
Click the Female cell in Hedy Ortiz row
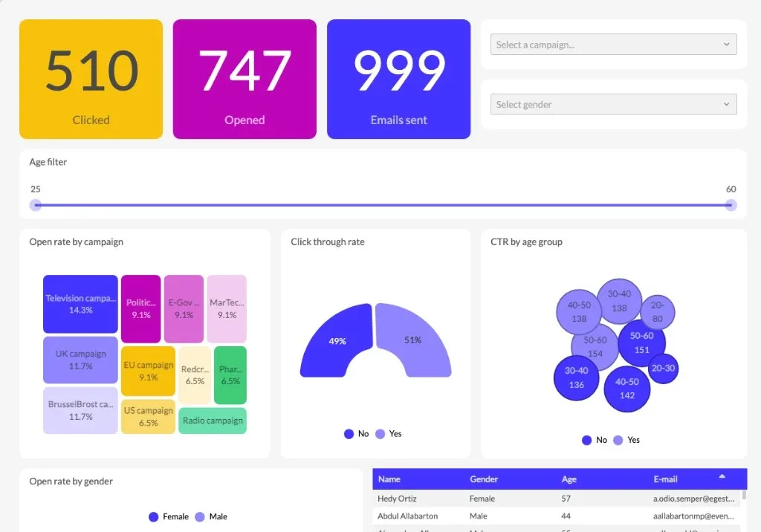482,499
